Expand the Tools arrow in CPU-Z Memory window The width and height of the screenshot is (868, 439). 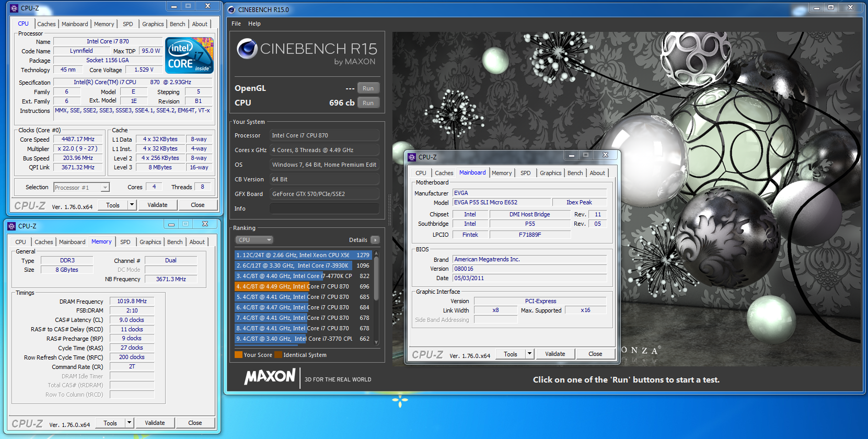point(129,423)
